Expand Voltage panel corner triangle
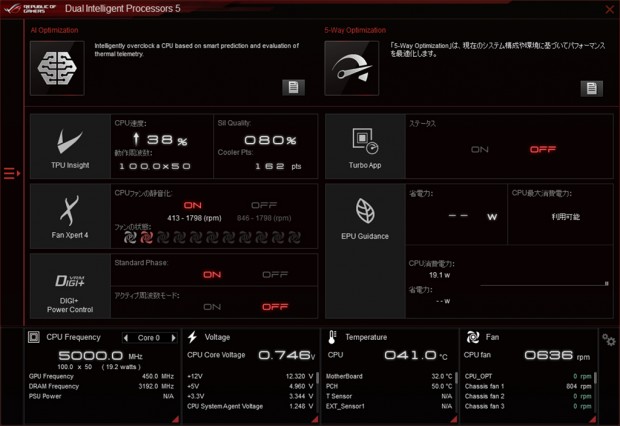Screen dimensions: 620x426 coord(315,420)
